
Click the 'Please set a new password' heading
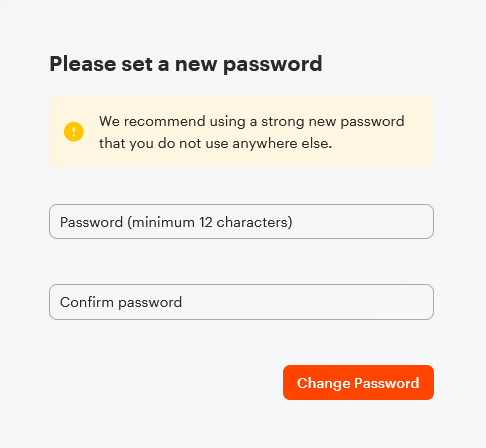[186, 64]
